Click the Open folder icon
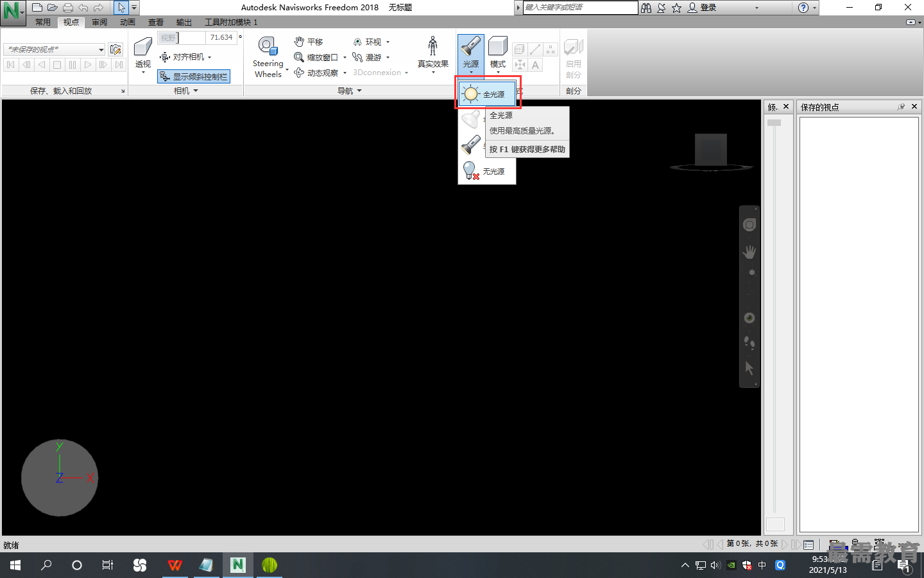This screenshot has height=578, width=924. click(53, 8)
